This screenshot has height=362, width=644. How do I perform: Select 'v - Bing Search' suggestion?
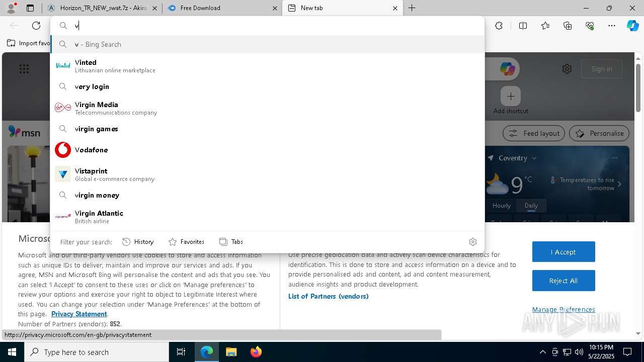[267, 44]
